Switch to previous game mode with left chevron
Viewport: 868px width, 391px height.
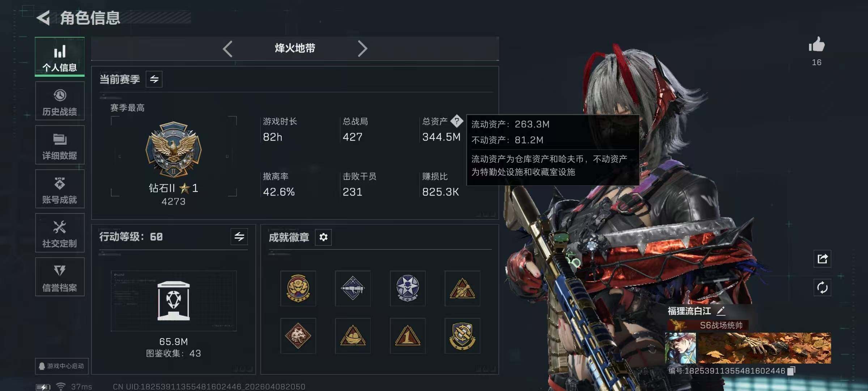(x=227, y=49)
